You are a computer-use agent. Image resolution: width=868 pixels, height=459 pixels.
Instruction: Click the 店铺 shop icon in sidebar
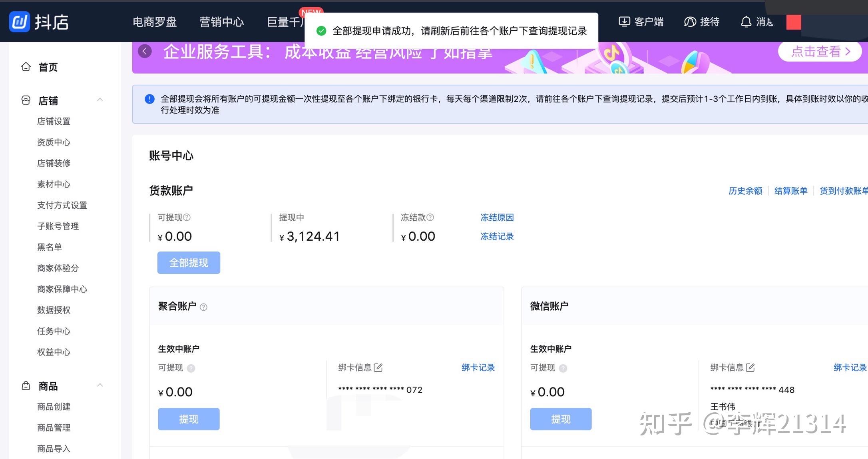[x=26, y=100]
